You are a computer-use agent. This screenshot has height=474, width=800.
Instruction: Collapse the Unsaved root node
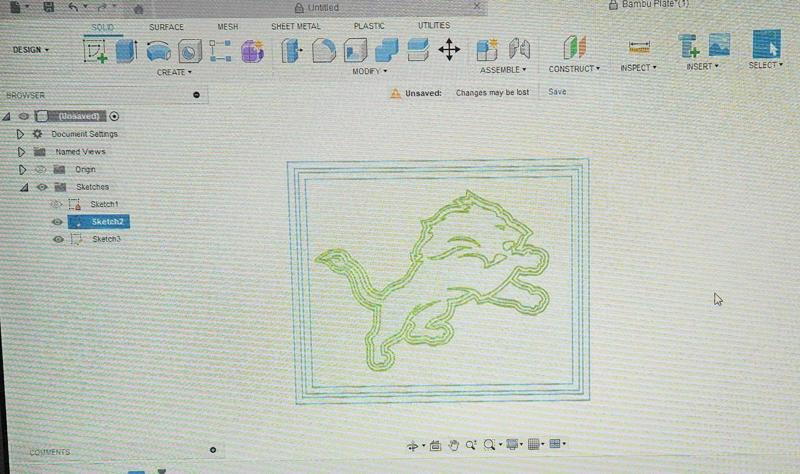coord(6,117)
